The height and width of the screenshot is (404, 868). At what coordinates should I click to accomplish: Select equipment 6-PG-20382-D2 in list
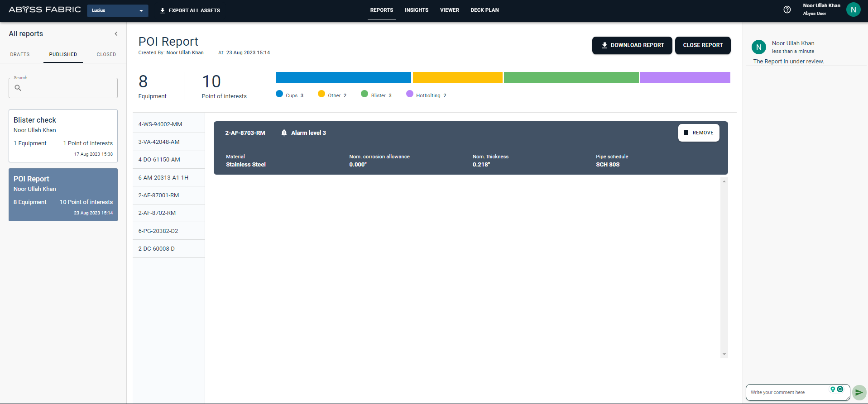[158, 231]
